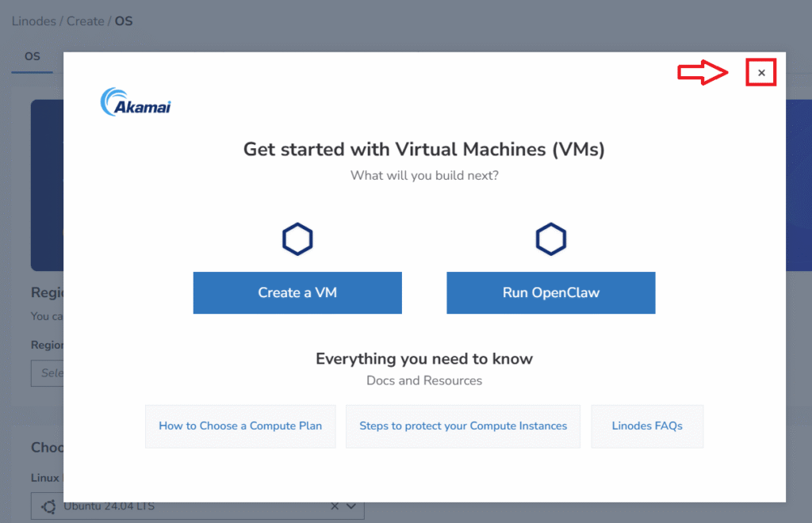
Task: Open the Linodes FAQs link
Action: (x=647, y=426)
